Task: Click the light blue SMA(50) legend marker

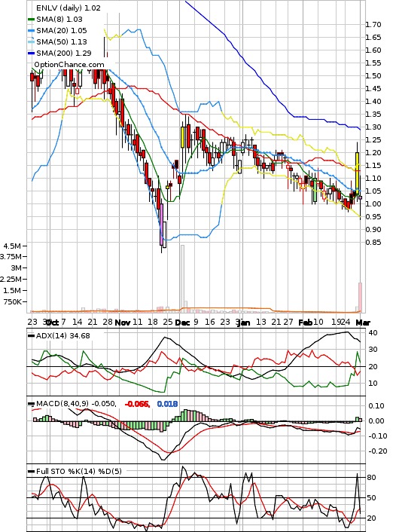Action: pyautogui.click(x=31, y=42)
